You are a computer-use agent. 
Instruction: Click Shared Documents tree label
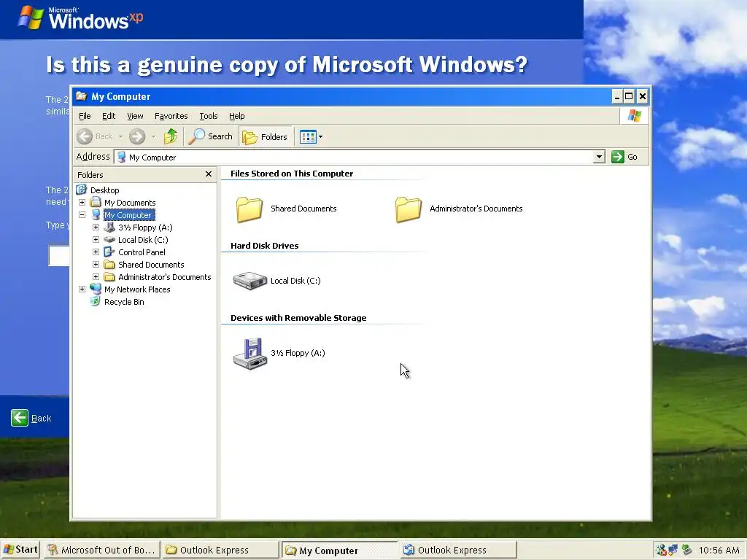[x=151, y=264]
